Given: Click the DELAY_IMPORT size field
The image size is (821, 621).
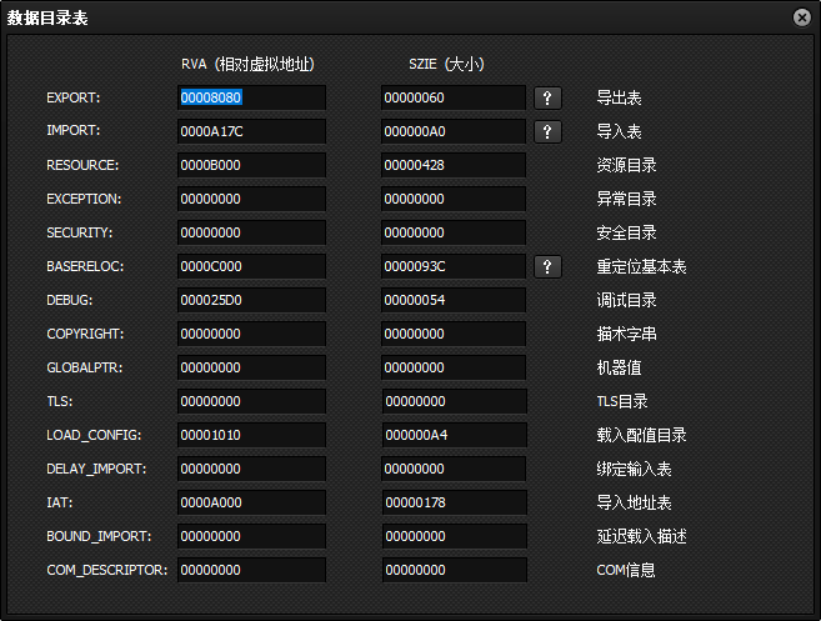Looking at the screenshot, I should point(453,469).
